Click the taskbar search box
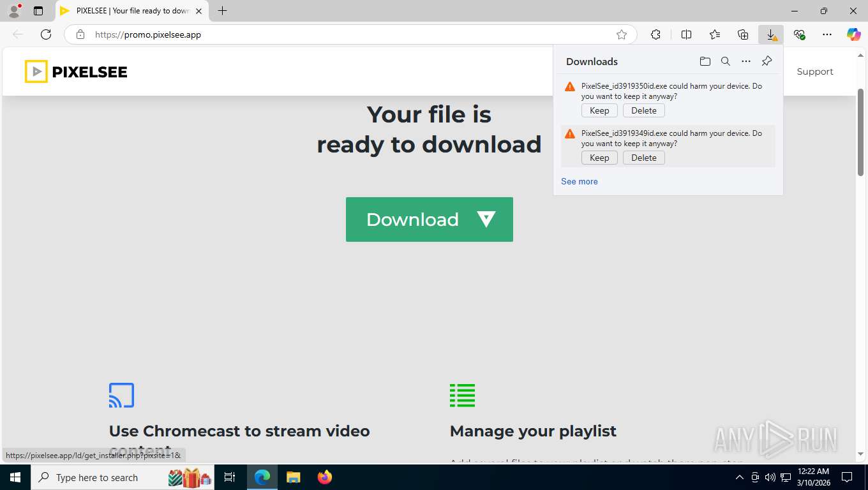 click(123, 477)
